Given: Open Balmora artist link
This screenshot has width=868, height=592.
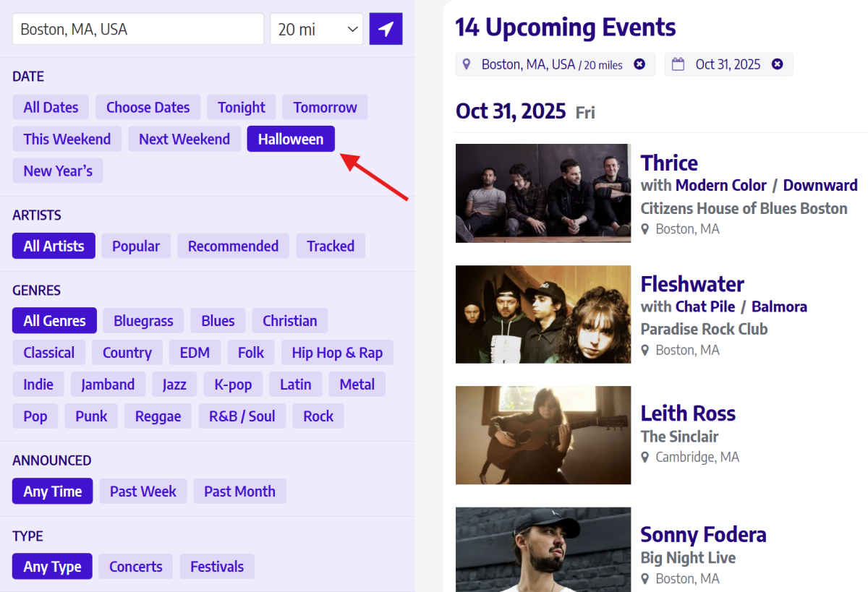Looking at the screenshot, I should 779,306.
